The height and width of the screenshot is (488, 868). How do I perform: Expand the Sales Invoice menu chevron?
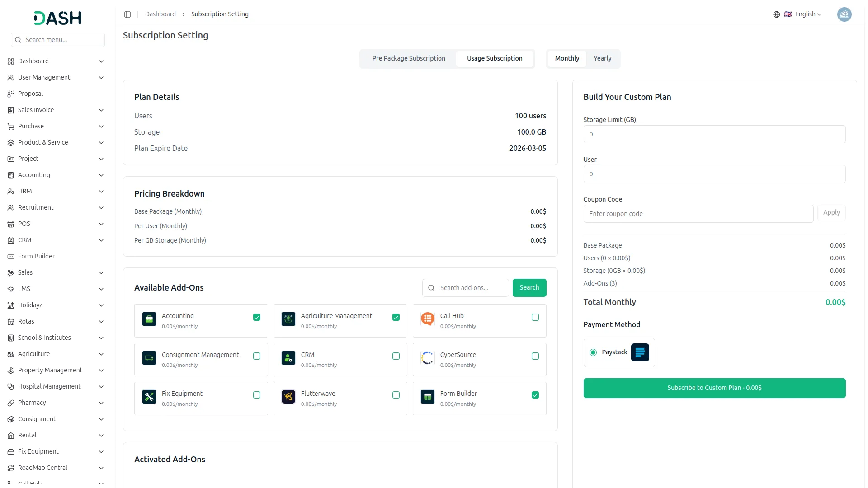coord(101,110)
